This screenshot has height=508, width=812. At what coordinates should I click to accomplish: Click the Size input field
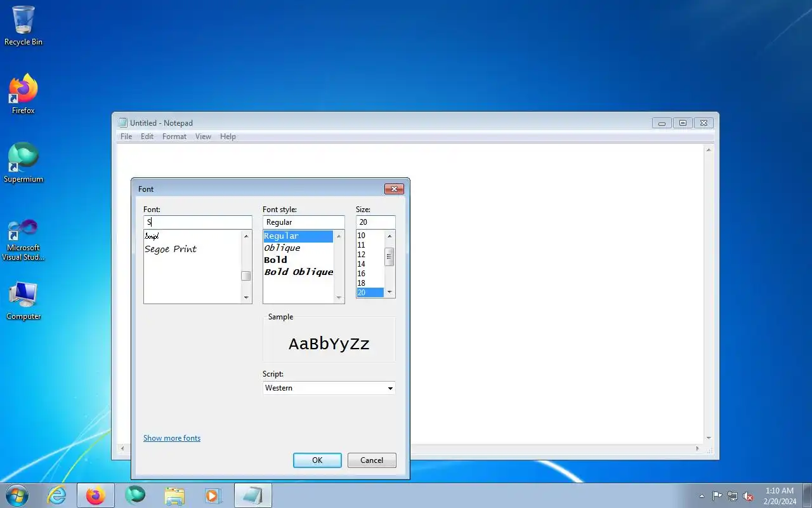pos(376,222)
